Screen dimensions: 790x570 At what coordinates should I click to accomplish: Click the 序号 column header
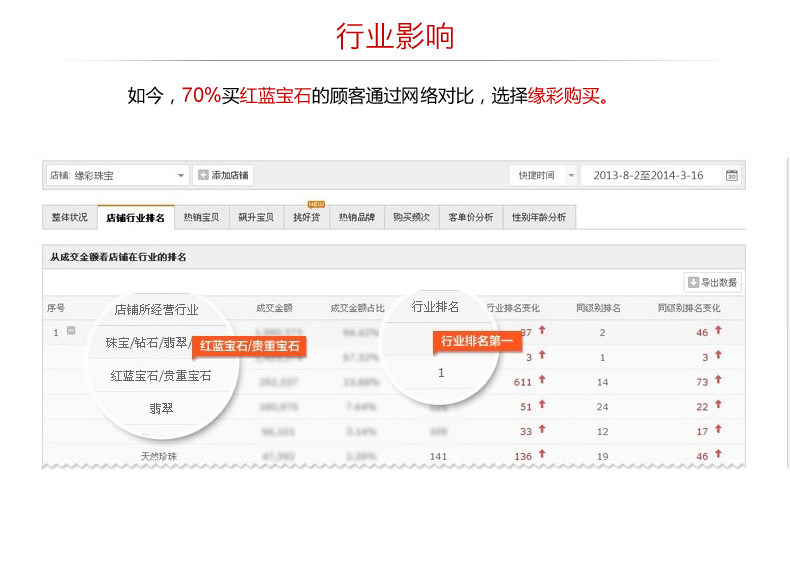point(56,308)
